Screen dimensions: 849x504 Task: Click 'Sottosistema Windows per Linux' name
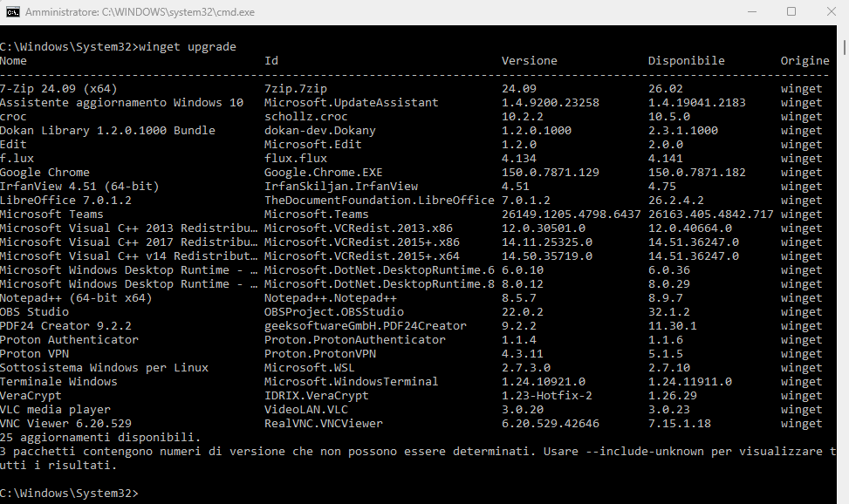tap(104, 368)
